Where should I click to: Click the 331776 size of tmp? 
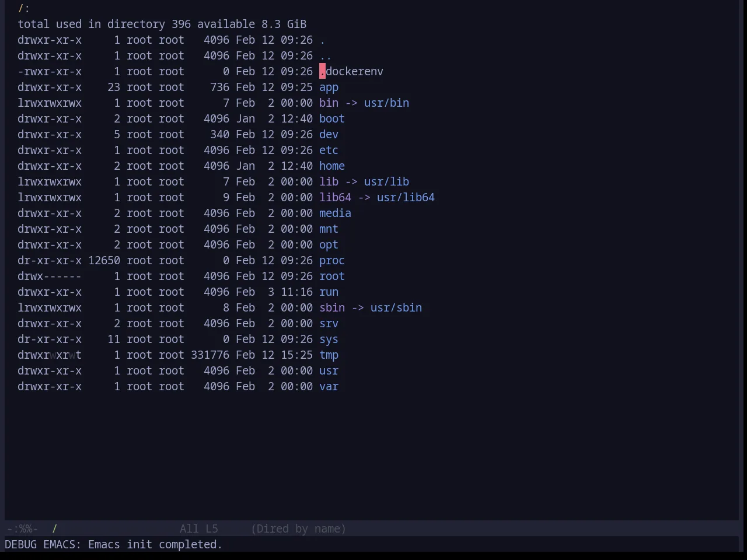(210, 355)
